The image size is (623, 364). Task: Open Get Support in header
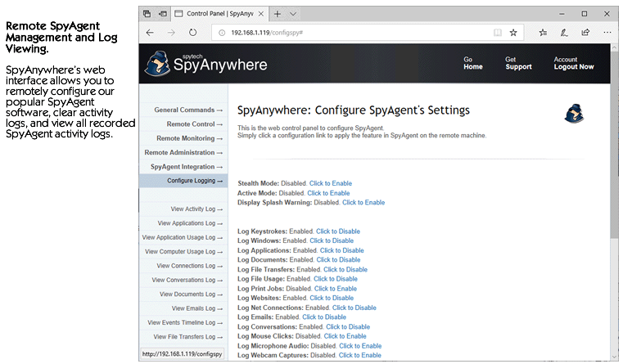(x=518, y=64)
